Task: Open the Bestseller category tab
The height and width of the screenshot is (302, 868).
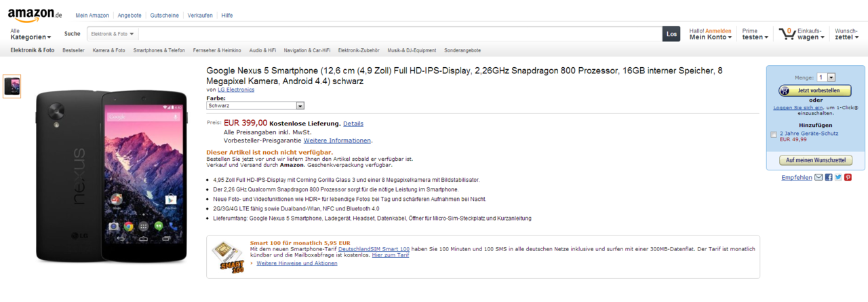Action: [x=73, y=50]
